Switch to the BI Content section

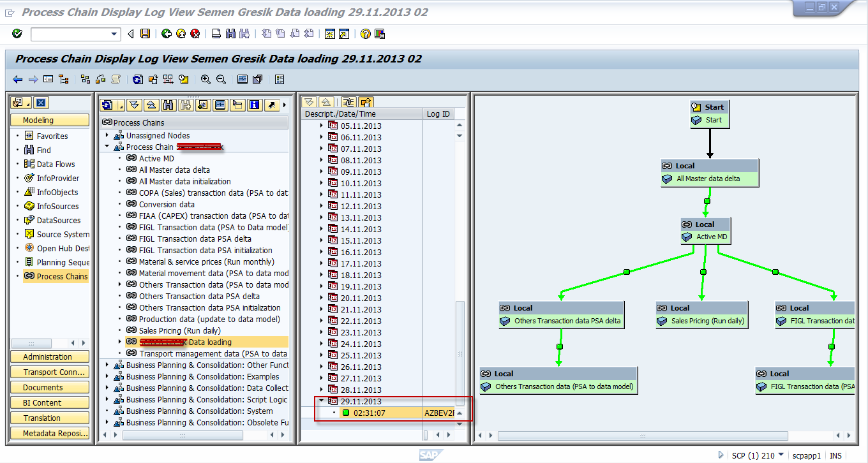tap(50, 403)
